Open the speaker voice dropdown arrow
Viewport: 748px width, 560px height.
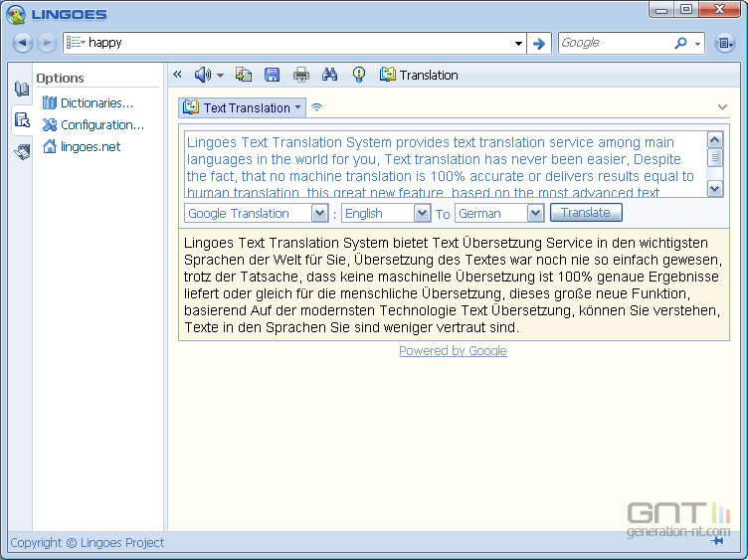point(220,75)
